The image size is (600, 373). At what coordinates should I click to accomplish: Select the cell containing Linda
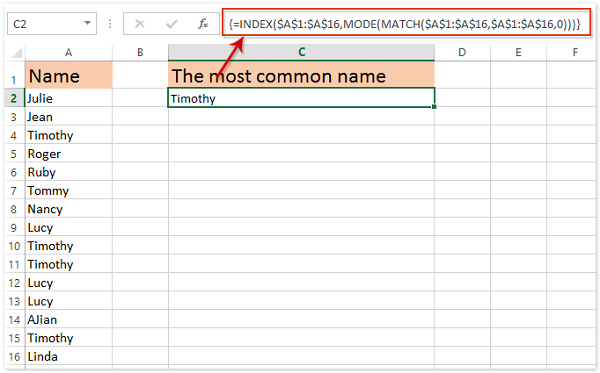point(69,357)
